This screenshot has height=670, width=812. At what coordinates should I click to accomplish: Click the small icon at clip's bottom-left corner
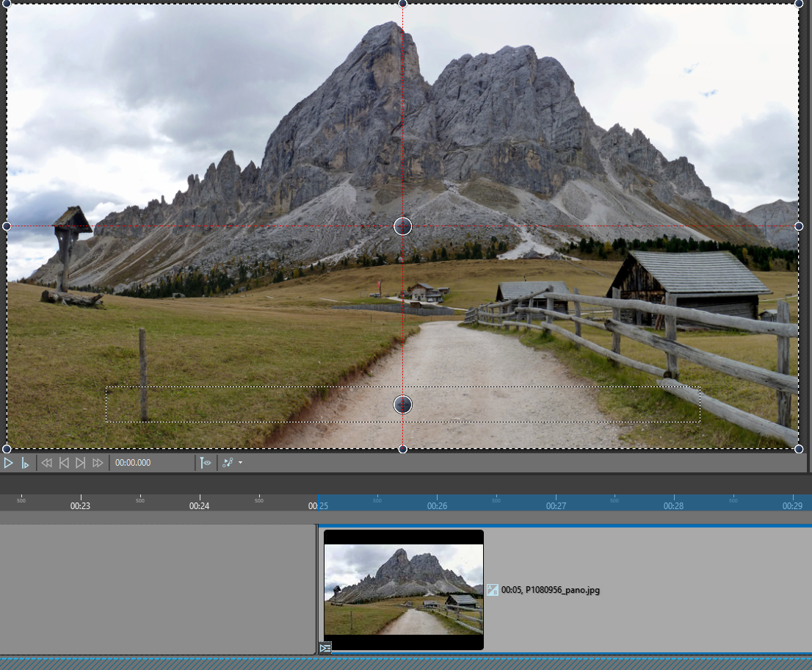pos(325,648)
